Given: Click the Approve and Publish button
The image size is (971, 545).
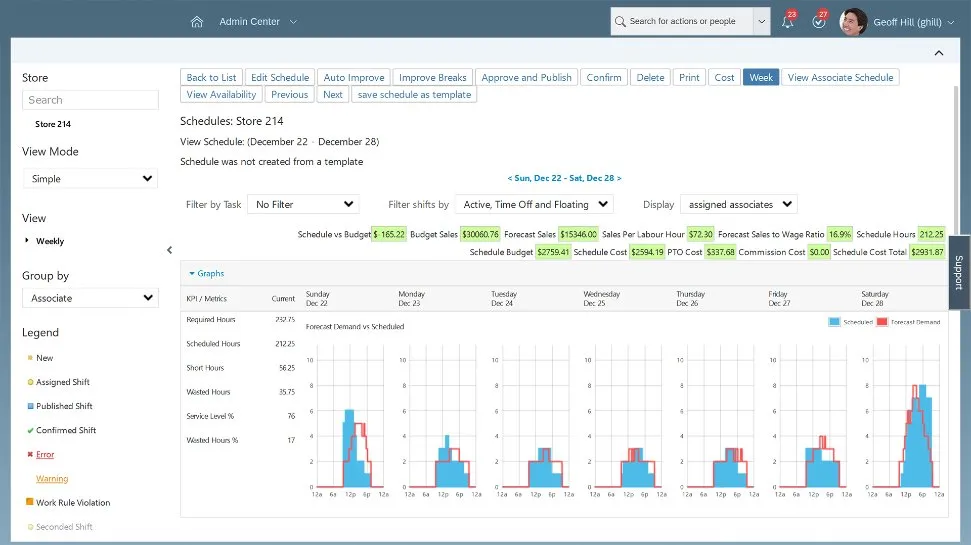Looking at the screenshot, I should [x=526, y=77].
